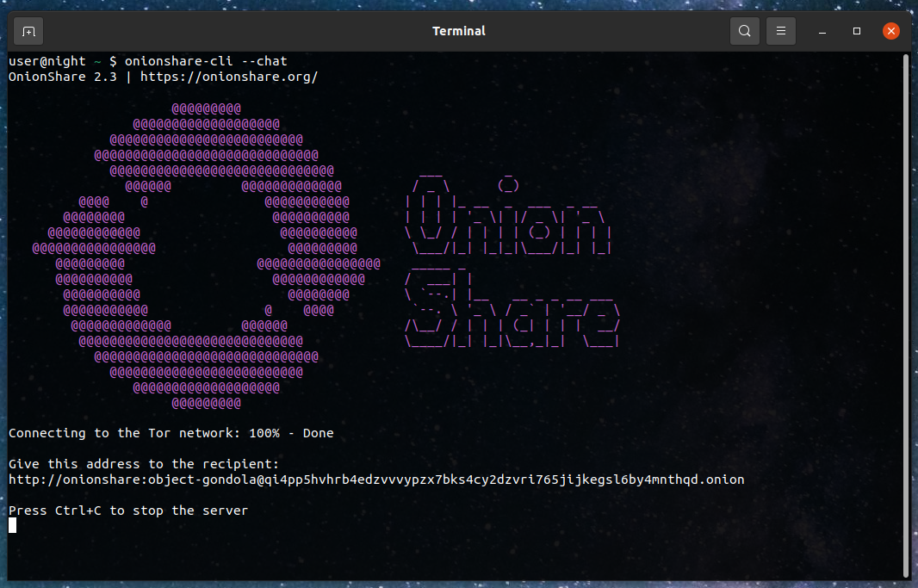Click the onionshare-cli --chat command text

pos(206,61)
